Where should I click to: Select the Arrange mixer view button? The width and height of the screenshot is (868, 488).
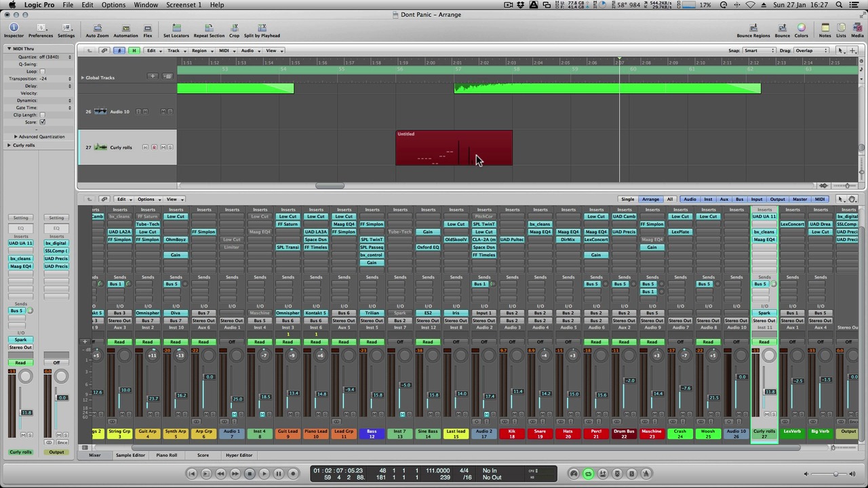point(650,199)
